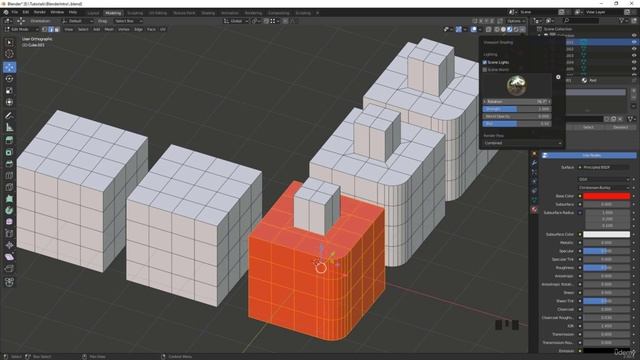Viewport: 640px width, 360px height.
Task: Click the Strength slider in shading popover
Action: click(x=517, y=109)
